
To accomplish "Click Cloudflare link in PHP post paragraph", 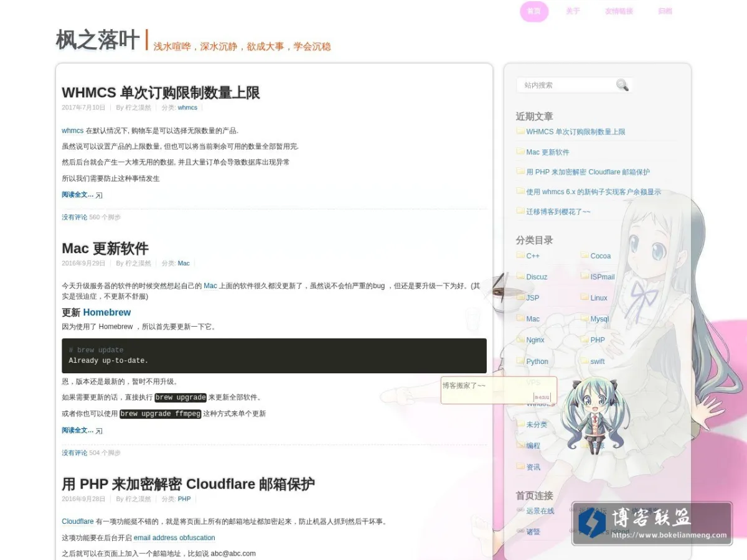I will [x=78, y=521].
